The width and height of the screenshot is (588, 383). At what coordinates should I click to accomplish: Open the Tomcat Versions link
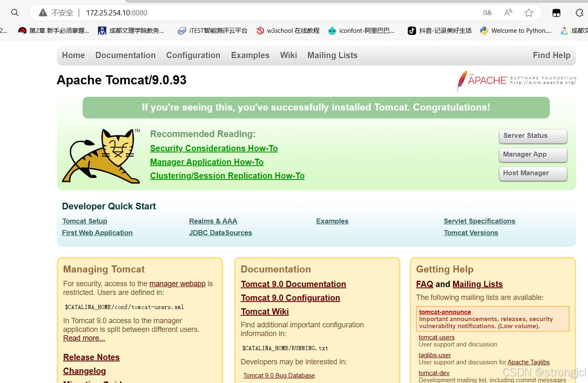(471, 233)
